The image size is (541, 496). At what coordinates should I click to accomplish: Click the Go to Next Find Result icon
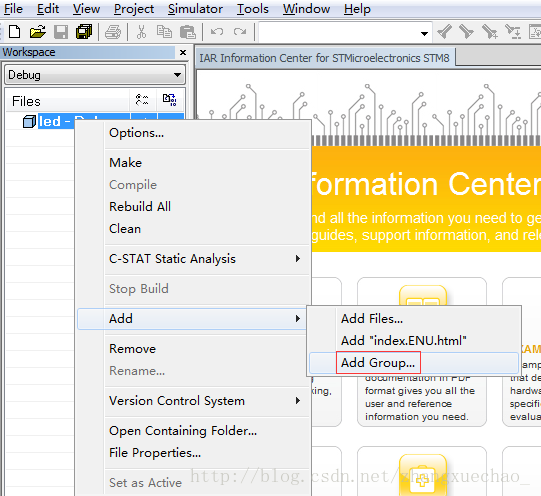pyautogui.click(x=513, y=32)
